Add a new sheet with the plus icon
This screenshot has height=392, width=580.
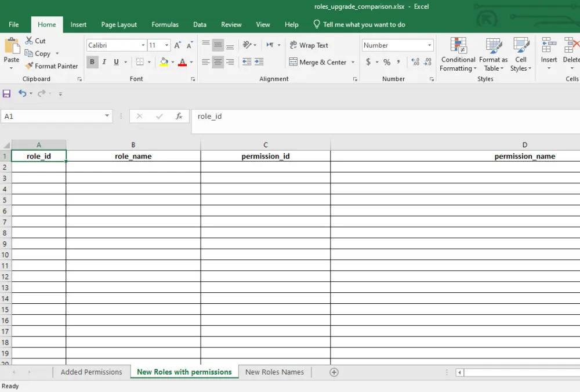334,372
